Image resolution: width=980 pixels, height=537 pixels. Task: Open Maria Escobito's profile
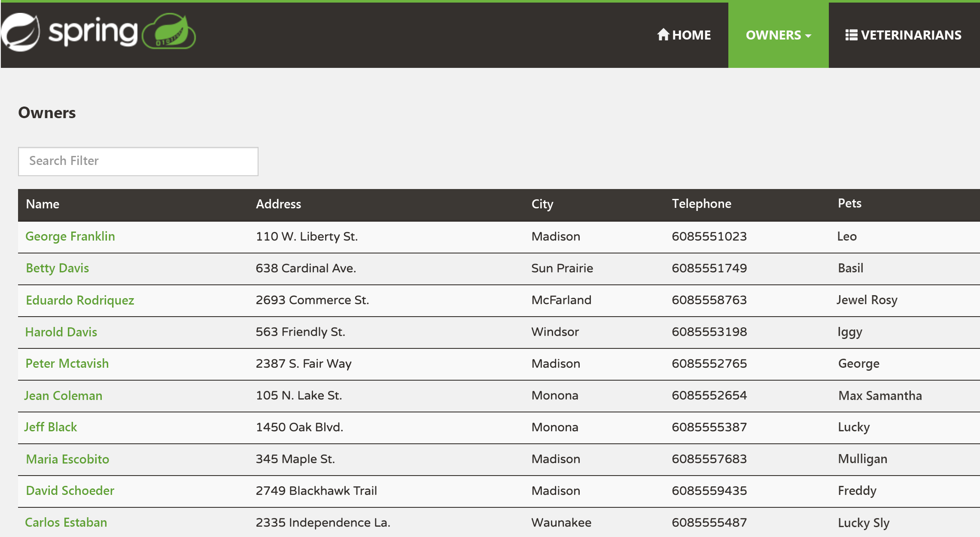pos(67,459)
